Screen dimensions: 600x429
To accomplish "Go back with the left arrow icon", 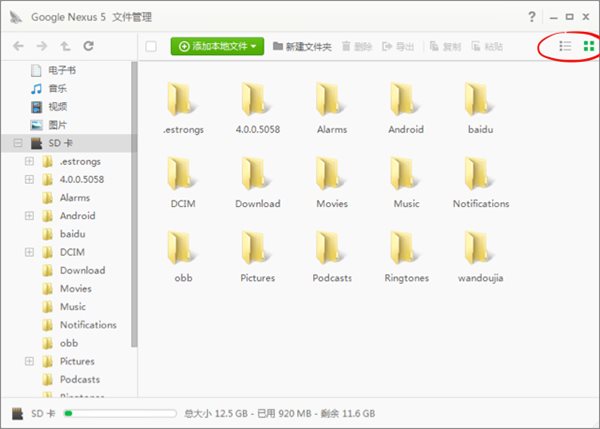I will [18, 46].
